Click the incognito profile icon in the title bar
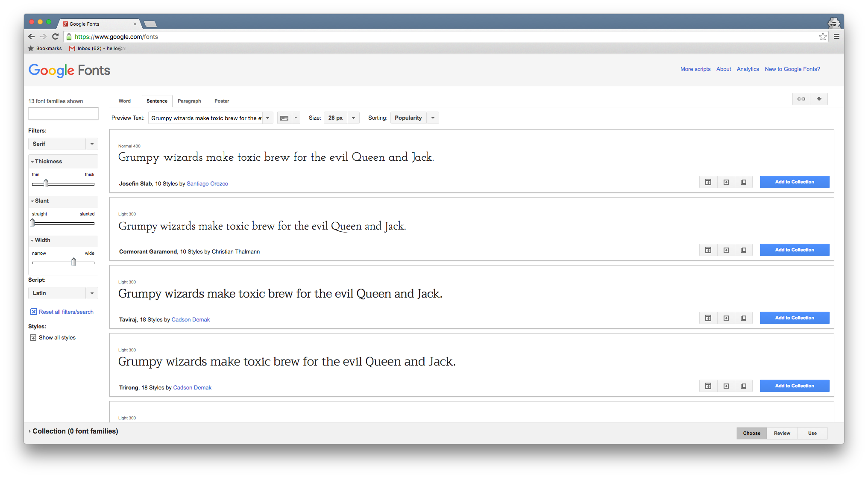The width and height of the screenshot is (868, 478). click(833, 23)
